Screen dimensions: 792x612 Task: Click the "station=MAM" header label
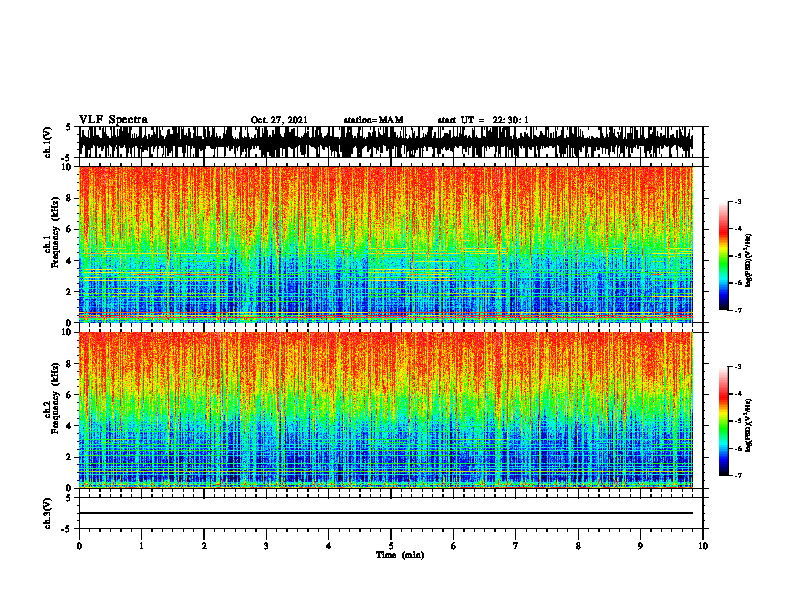373,120
